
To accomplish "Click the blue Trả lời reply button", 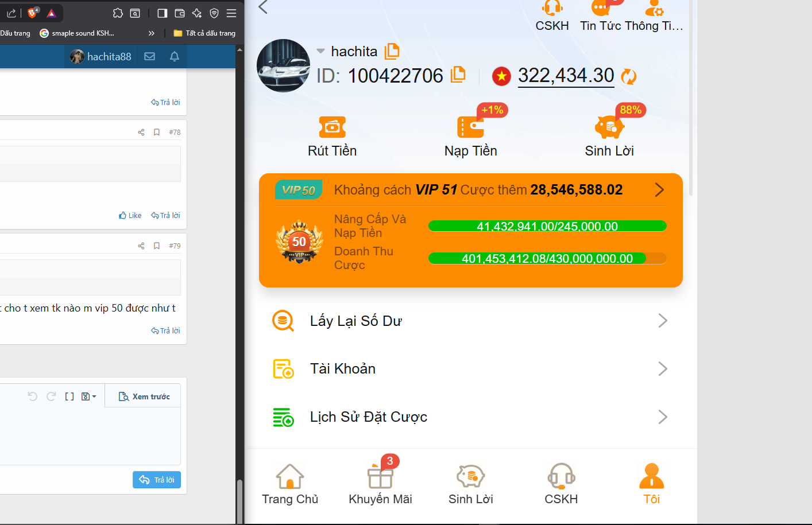I will coord(157,480).
